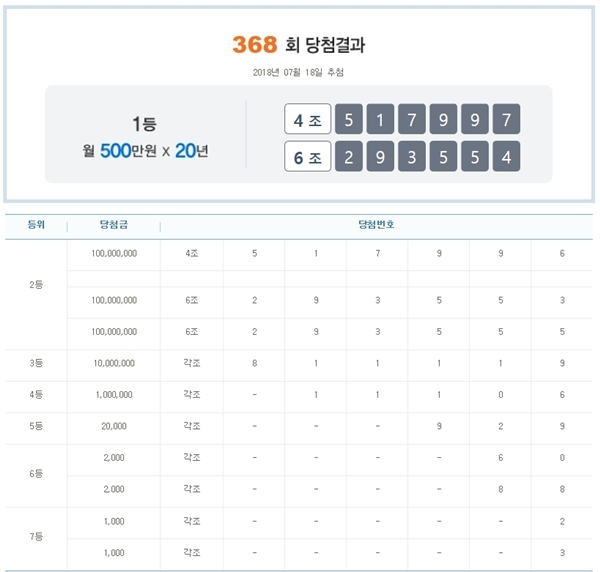
Task: Click the '등위' column header
Action: coord(36,225)
